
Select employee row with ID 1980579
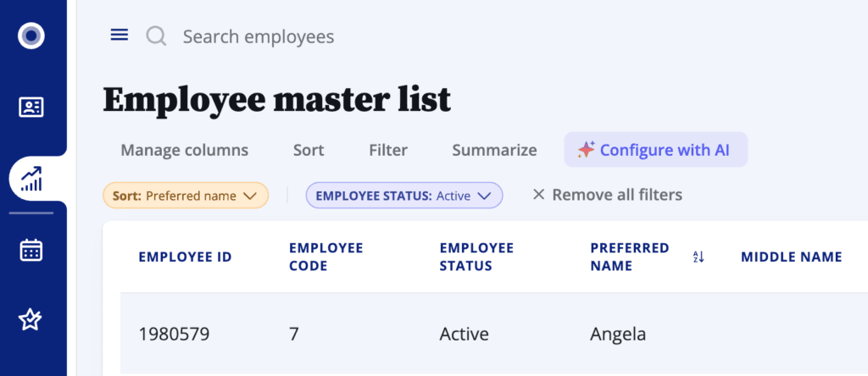pyautogui.click(x=174, y=334)
